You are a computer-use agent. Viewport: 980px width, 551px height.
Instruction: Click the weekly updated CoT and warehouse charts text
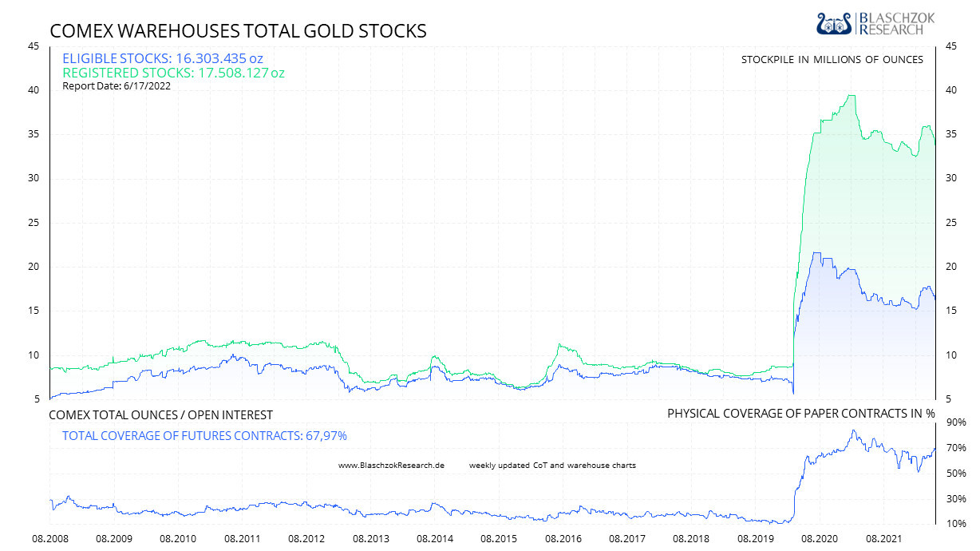(552, 465)
